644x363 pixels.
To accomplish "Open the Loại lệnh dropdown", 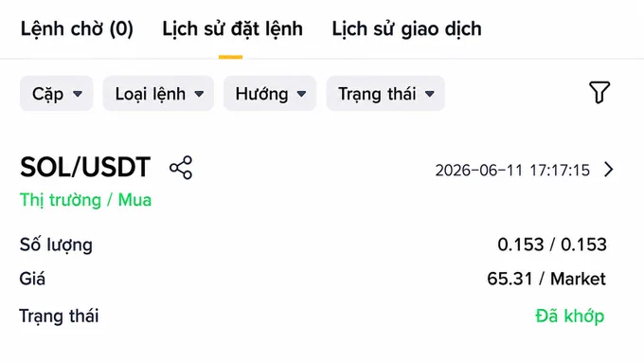I will pyautogui.click(x=158, y=93).
